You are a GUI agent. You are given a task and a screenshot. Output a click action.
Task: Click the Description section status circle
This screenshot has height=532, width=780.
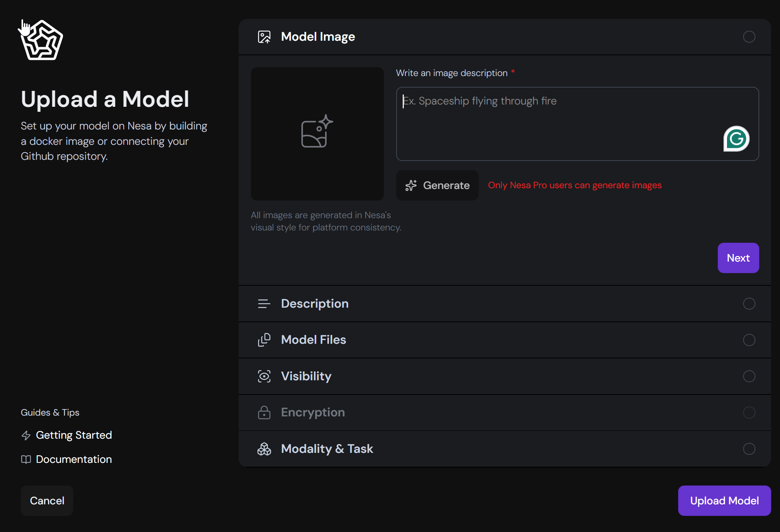point(749,304)
